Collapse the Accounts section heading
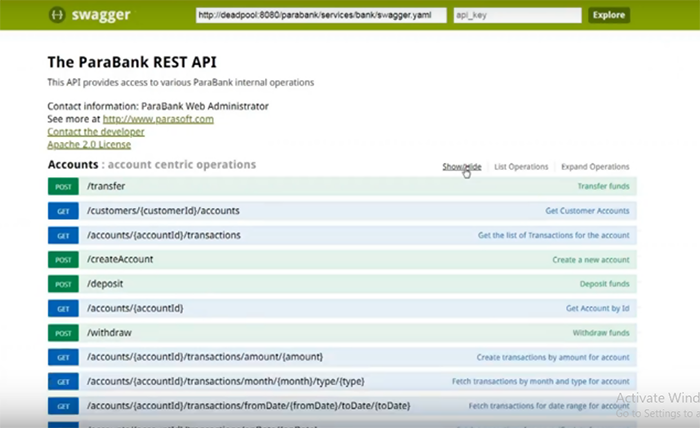The image size is (700, 428). [73, 165]
